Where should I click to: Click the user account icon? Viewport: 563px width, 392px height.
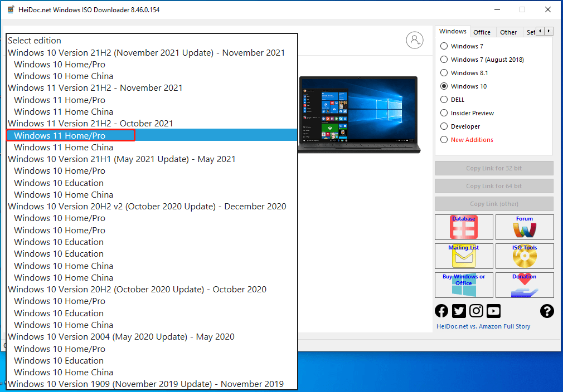click(x=415, y=40)
